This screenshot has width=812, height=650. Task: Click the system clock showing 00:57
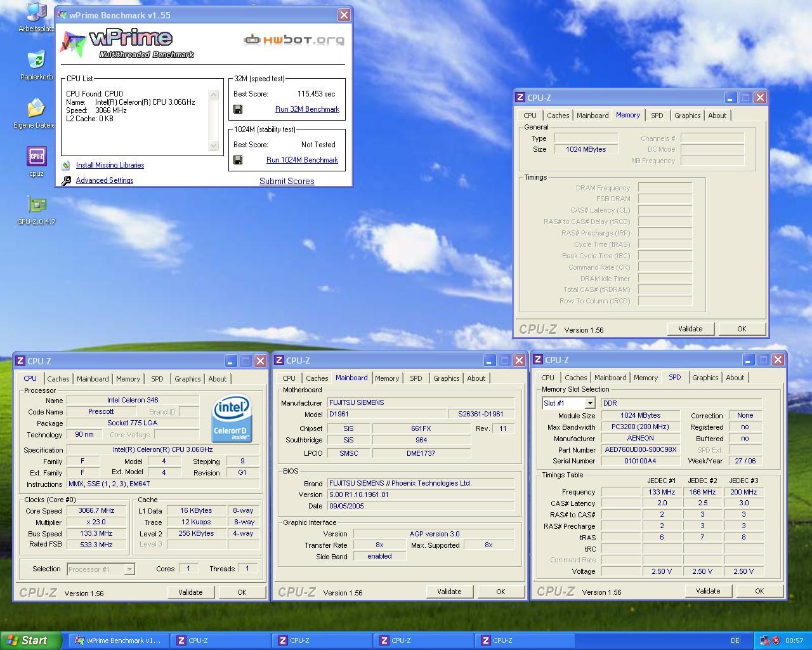(794, 640)
